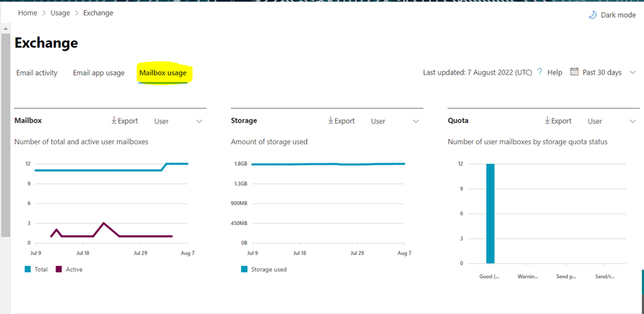Click the 1.8GB storage axis value
Viewport: 644px width, 314px height.
point(240,164)
